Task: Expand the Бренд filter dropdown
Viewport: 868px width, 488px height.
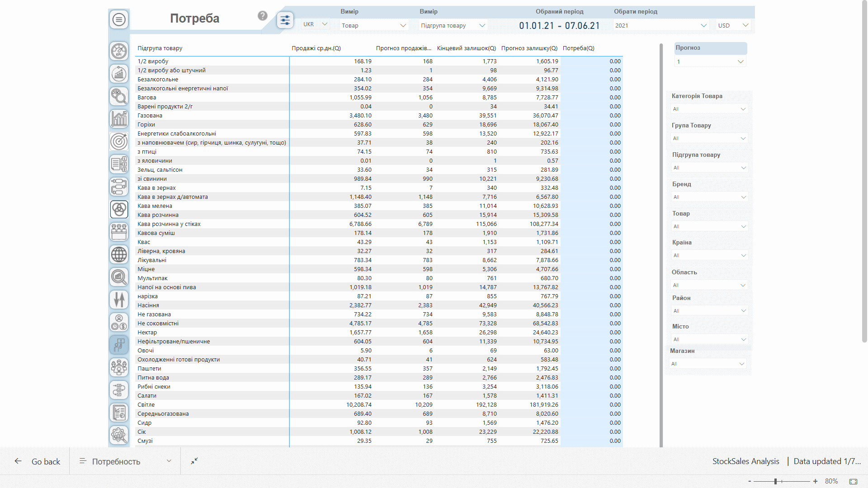Action: point(709,197)
